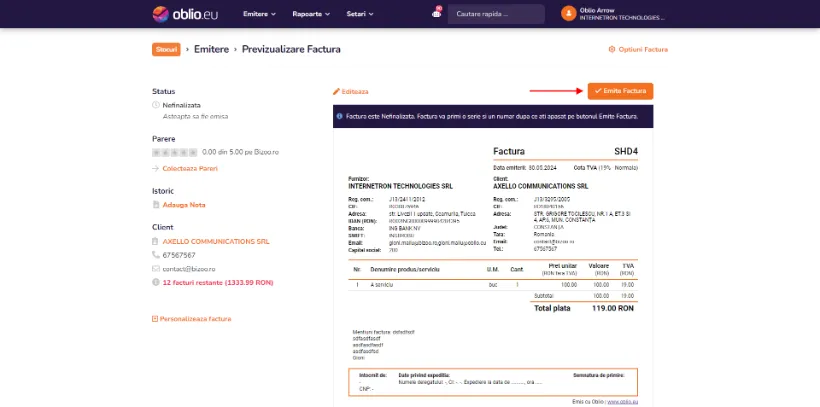Click the Editeaza link
Image resolution: width=820 pixels, height=407 pixels.
(355, 92)
